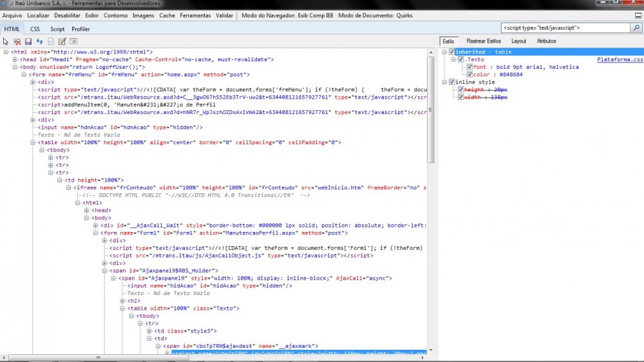644x362 pixels.
Task: Open the Arquivo menu
Action: (12, 15)
